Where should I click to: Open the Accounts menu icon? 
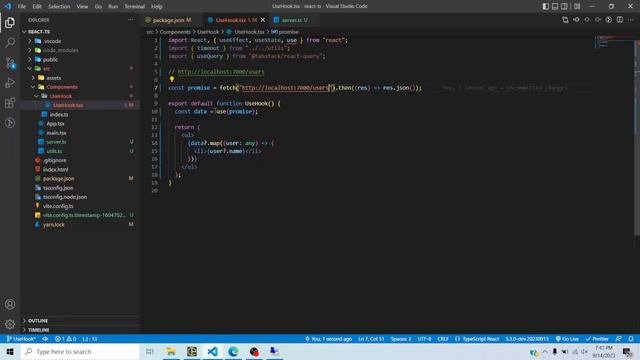(10, 304)
